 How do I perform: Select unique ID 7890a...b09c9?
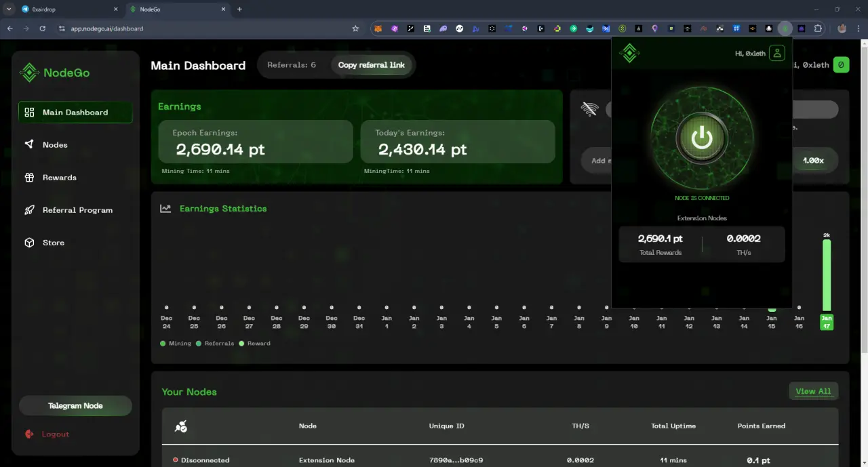456,460
